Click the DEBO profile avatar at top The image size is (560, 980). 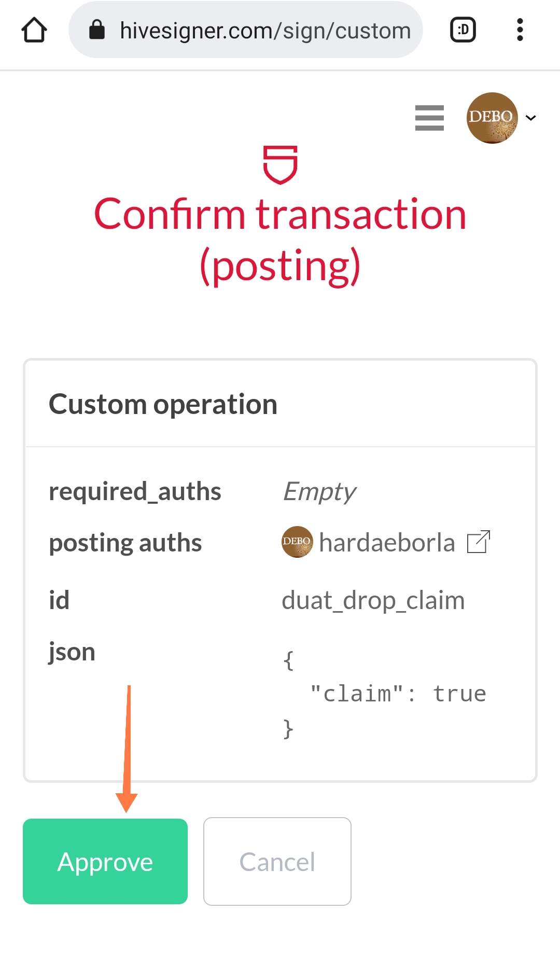pos(492,118)
